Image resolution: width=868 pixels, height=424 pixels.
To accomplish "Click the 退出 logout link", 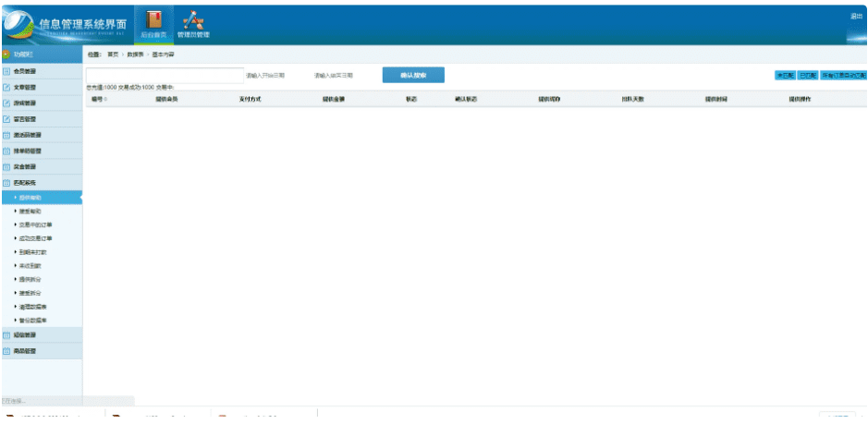I will 856,17.
